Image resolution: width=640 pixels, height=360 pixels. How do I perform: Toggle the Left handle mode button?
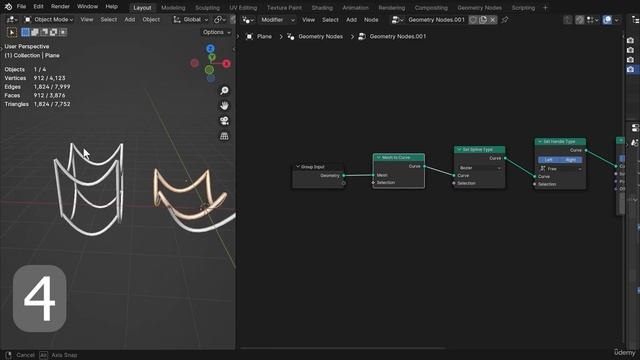549,160
